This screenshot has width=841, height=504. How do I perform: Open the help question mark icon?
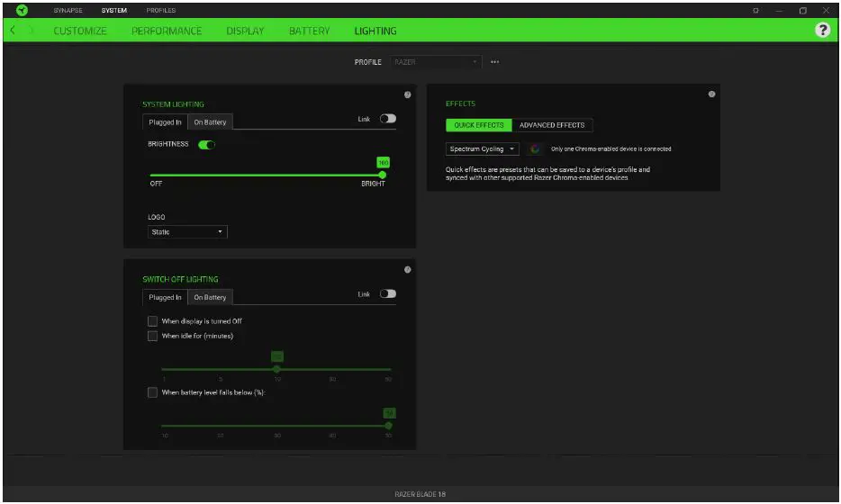coord(822,30)
